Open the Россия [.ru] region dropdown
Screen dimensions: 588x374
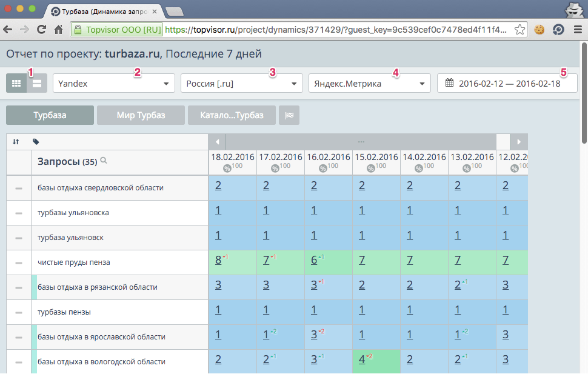[x=242, y=83]
